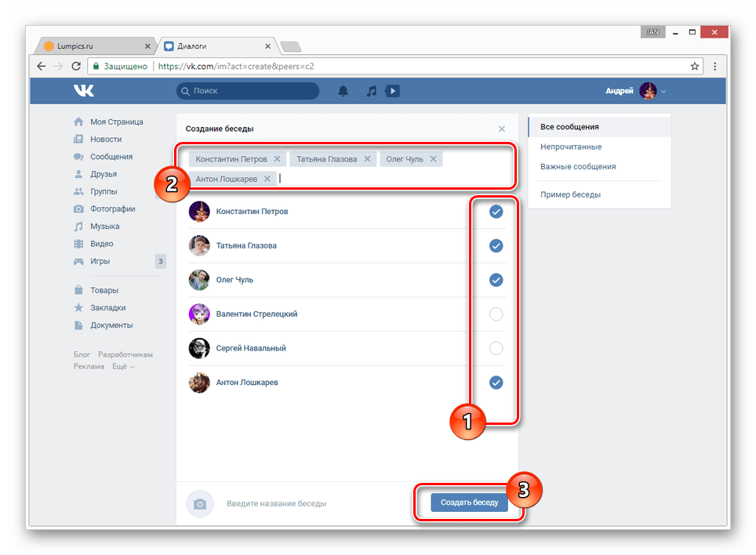756x555 pixels.
Task: Expand the Ещё footer menu
Action: pyautogui.click(x=123, y=367)
